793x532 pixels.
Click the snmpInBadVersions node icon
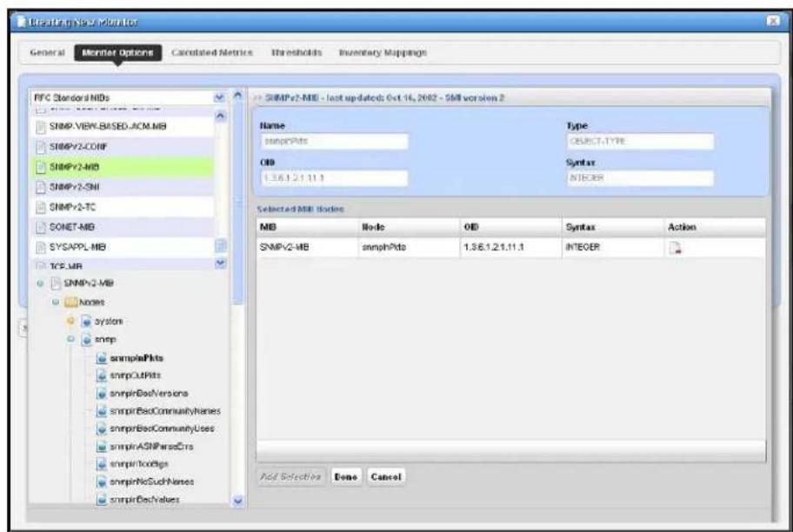pos(102,394)
